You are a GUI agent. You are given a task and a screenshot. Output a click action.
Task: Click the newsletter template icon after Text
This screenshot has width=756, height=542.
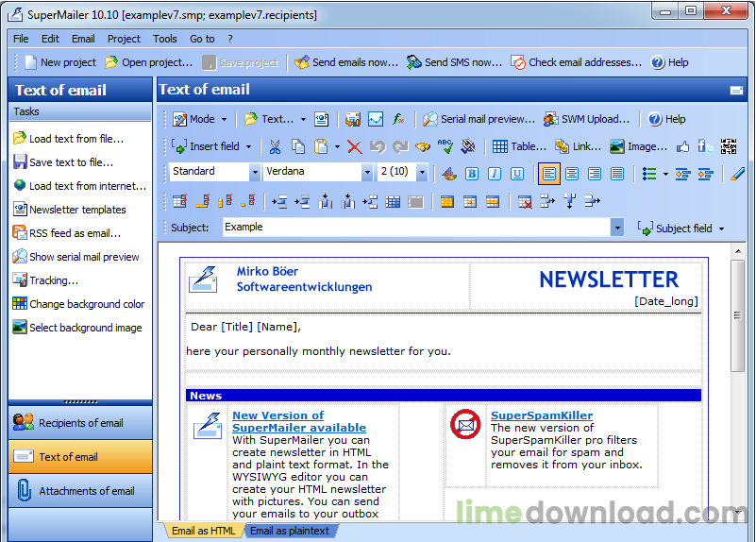[x=322, y=119]
